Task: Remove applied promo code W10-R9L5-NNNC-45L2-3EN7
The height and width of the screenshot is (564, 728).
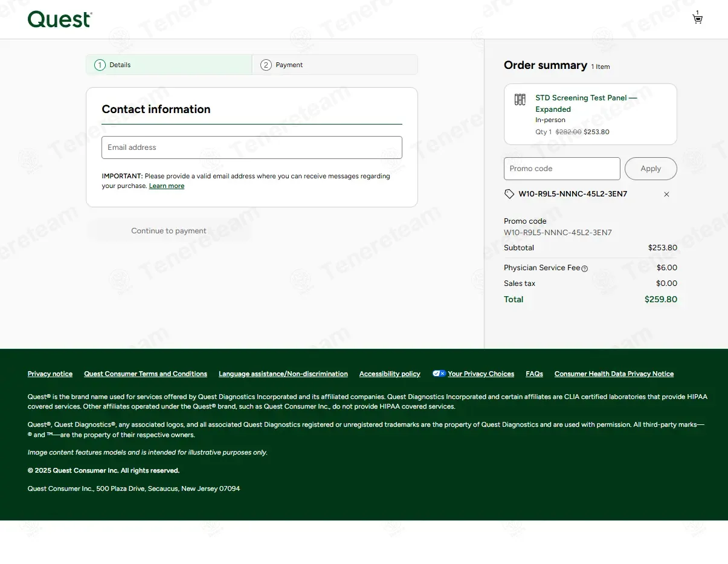Action: (666, 194)
